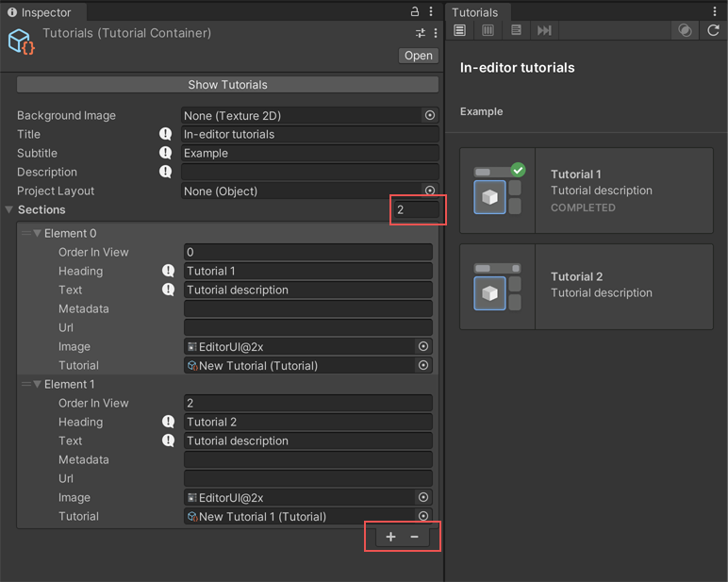Toggle the first list-view toolbar button
Image resolution: width=728 pixels, height=582 pixels.
tap(460, 31)
